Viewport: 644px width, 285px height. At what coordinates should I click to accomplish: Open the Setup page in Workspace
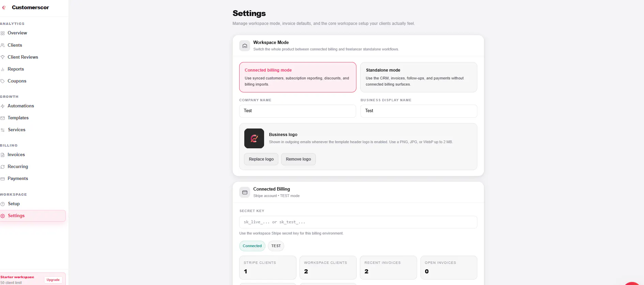pyautogui.click(x=14, y=204)
